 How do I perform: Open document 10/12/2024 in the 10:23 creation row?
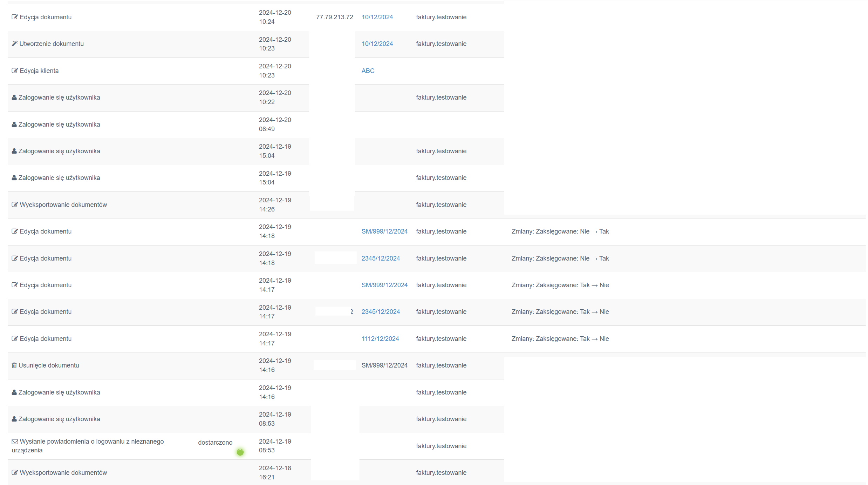(377, 44)
